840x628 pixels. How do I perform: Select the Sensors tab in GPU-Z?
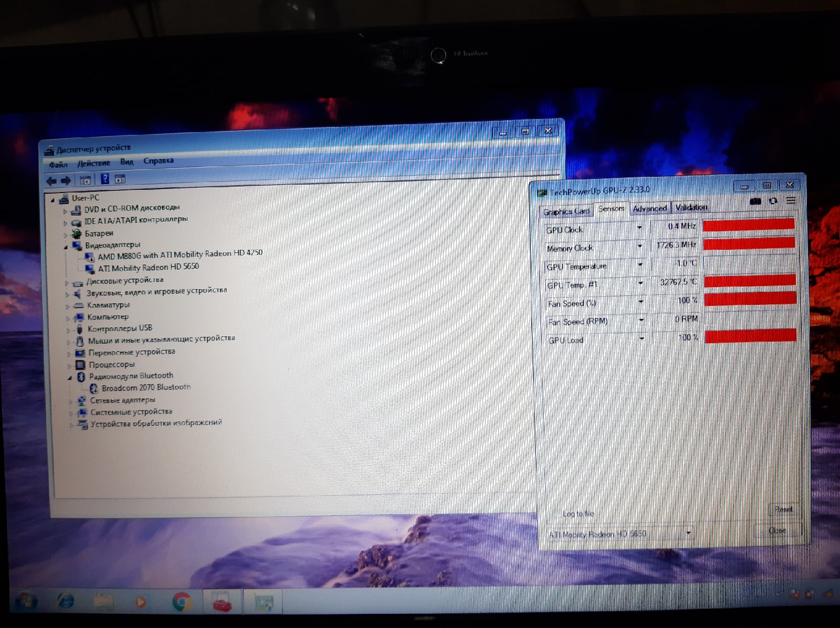[x=611, y=208]
